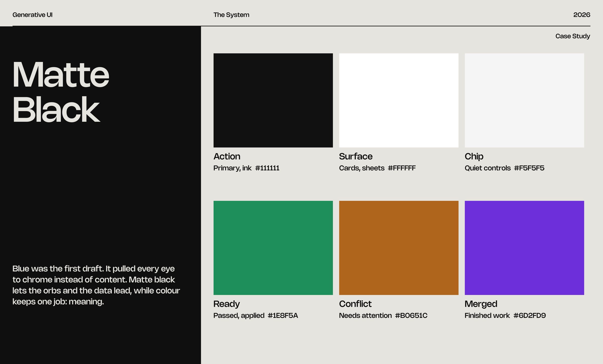Click the 'Chip' swatch heading
Viewport: 603px width, 364px height.
coord(474,157)
